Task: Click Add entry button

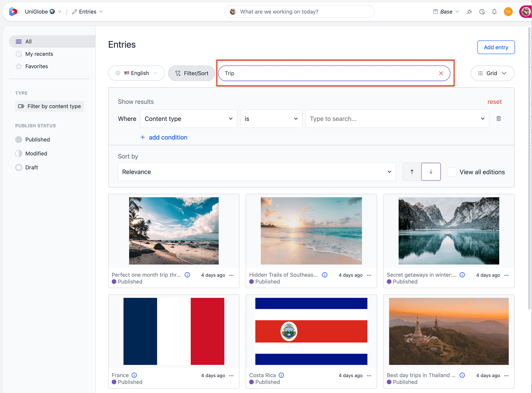Action: (496, 47)
